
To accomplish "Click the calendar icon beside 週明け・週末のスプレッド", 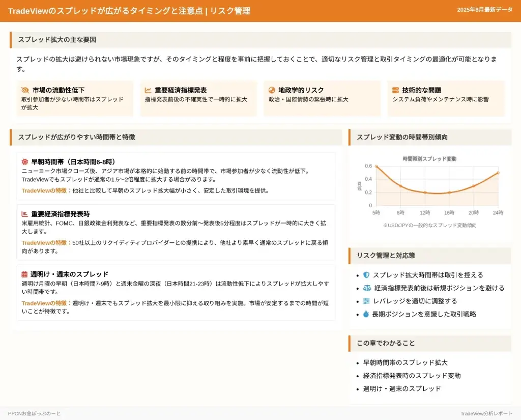I will [x=24, y=274].
